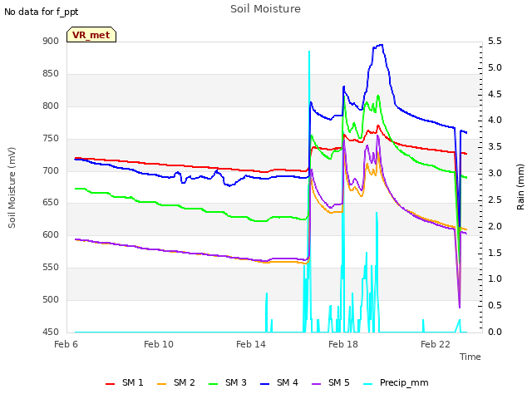Click the 1.0 rain axis tick label
532x399 pixels.
click(495, 279)
